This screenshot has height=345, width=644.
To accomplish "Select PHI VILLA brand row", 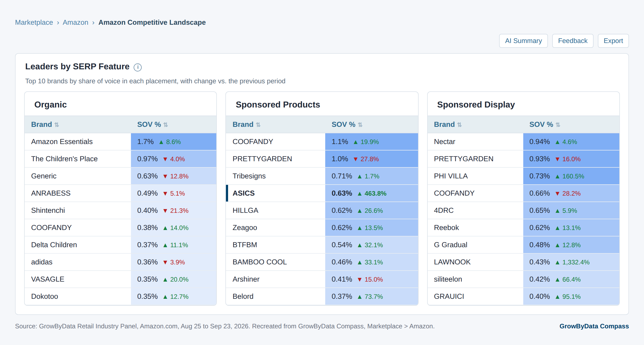I will point(524,176).
